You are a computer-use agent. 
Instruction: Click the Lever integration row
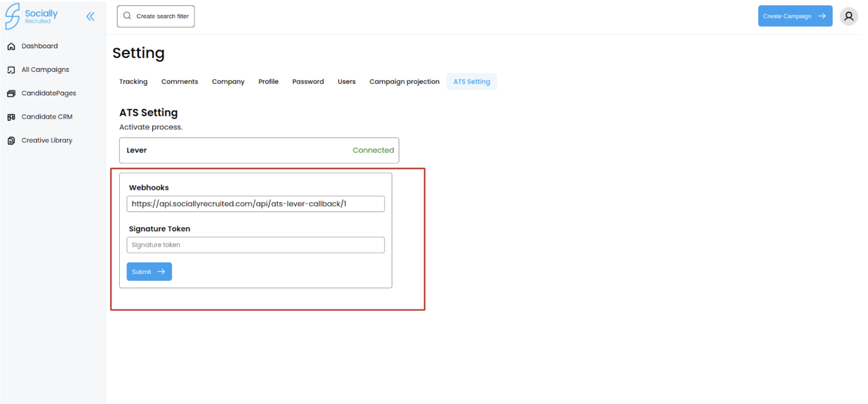tap(259, 150)
